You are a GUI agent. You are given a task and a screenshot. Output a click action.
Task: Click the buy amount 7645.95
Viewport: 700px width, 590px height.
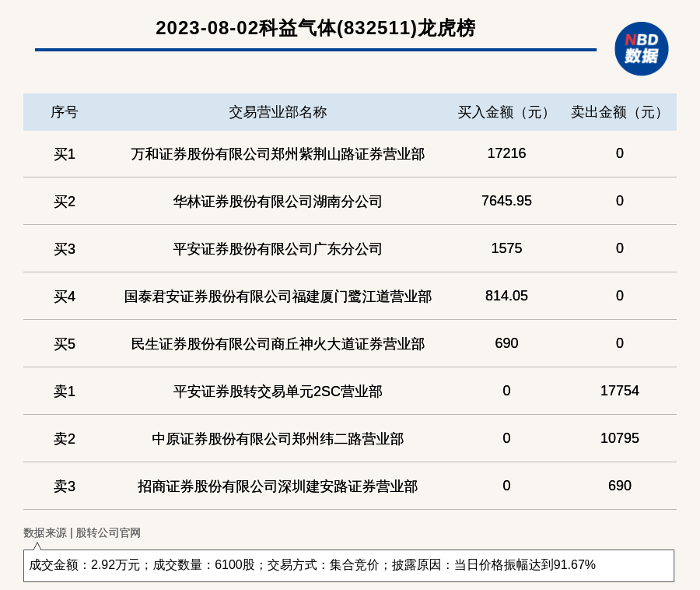506,201
